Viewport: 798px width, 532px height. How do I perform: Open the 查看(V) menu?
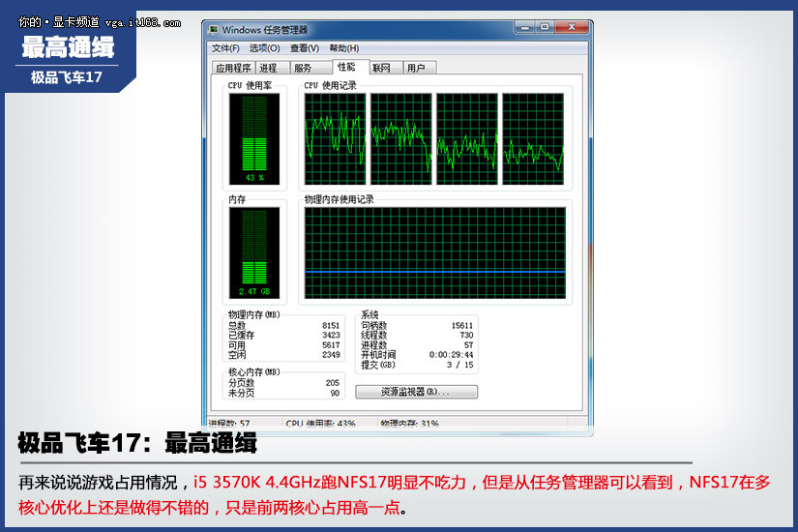tap(305, 48)
